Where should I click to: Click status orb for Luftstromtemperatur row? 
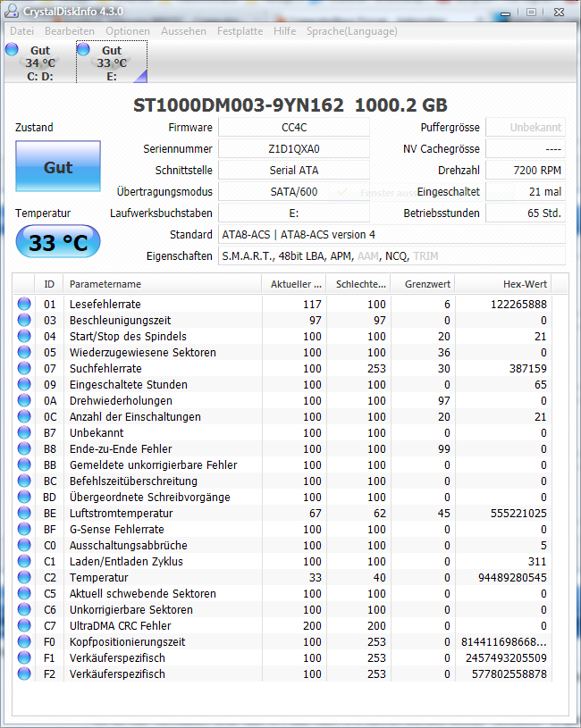tap(24, 513)
